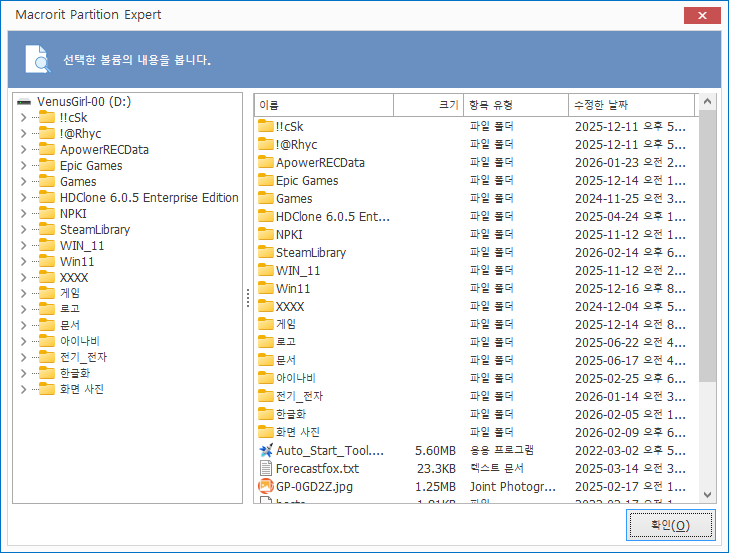Click the HDClone folder icon in tree
This screenshot has width=729, height=553.
47,197
